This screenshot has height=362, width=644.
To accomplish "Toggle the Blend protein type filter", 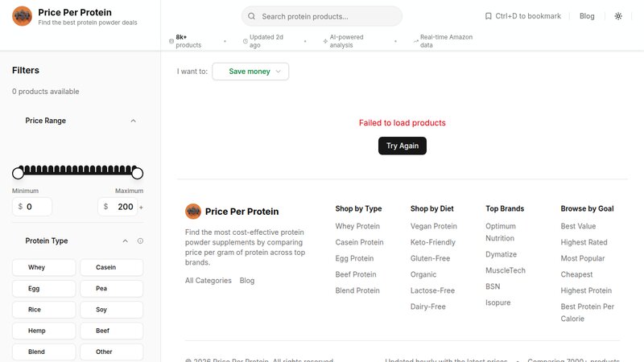I will point(44,352).
